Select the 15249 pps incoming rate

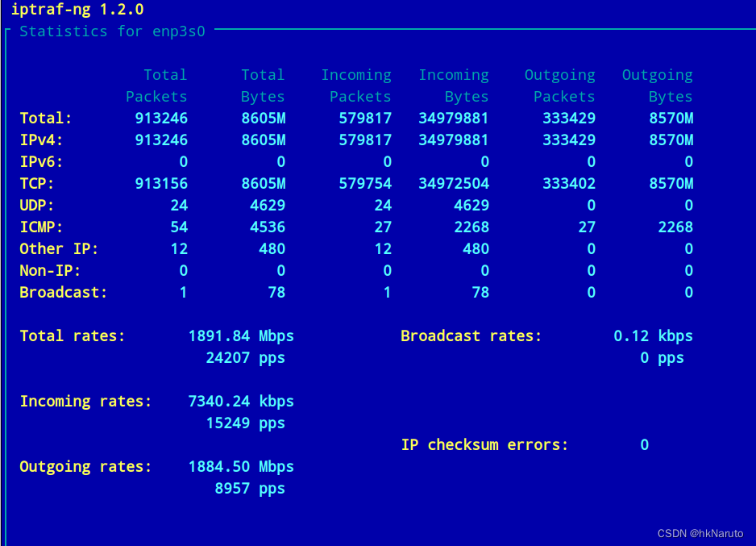coord(245,423)
